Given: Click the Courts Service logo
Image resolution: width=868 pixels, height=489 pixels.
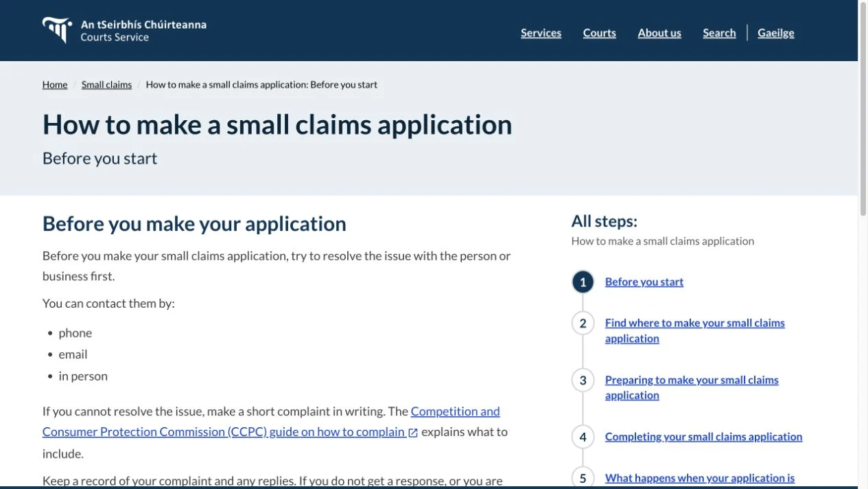Looking at the screenshot, I should click(124, 30).
